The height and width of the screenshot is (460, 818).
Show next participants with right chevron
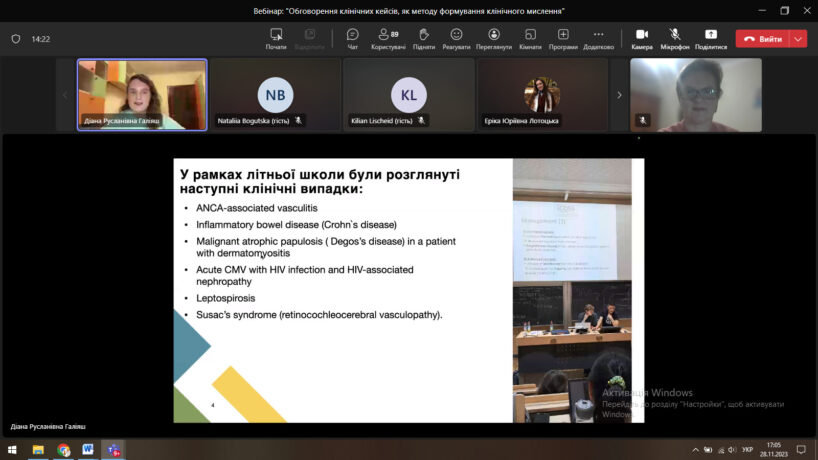coord(619,95)
